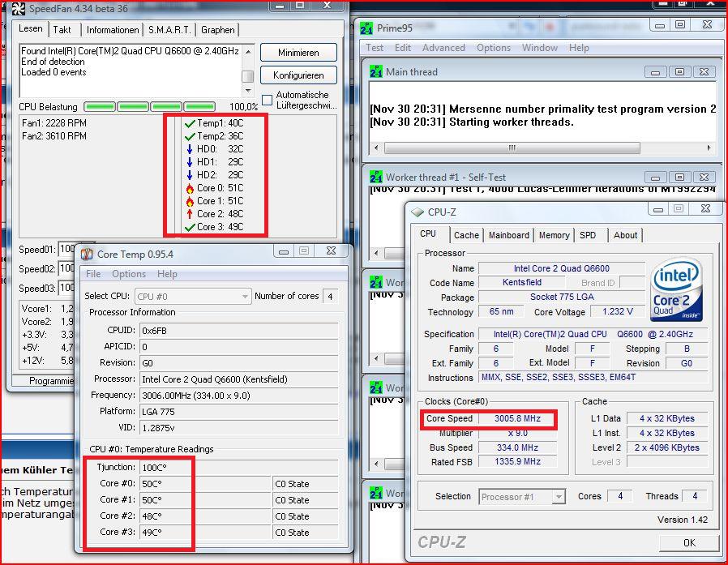
Task: Click the blue down arrow beside HD0
Action: [190, 149]
